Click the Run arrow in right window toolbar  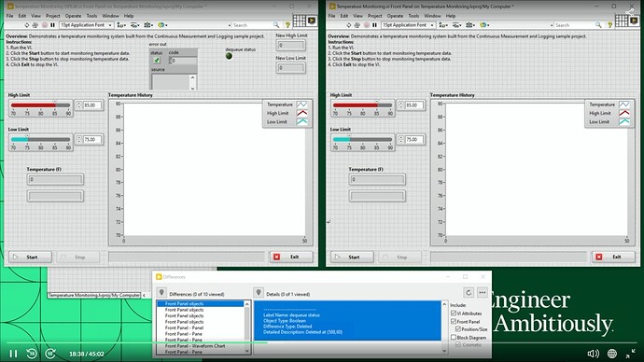pyautogui.click(x=349, y=25)
